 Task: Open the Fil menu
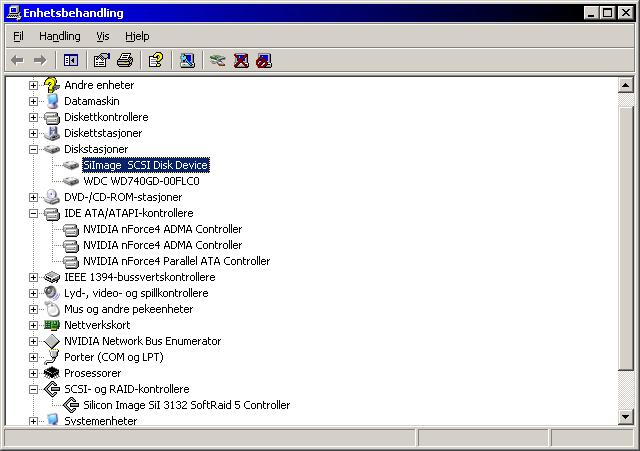[x=18, y=36]
